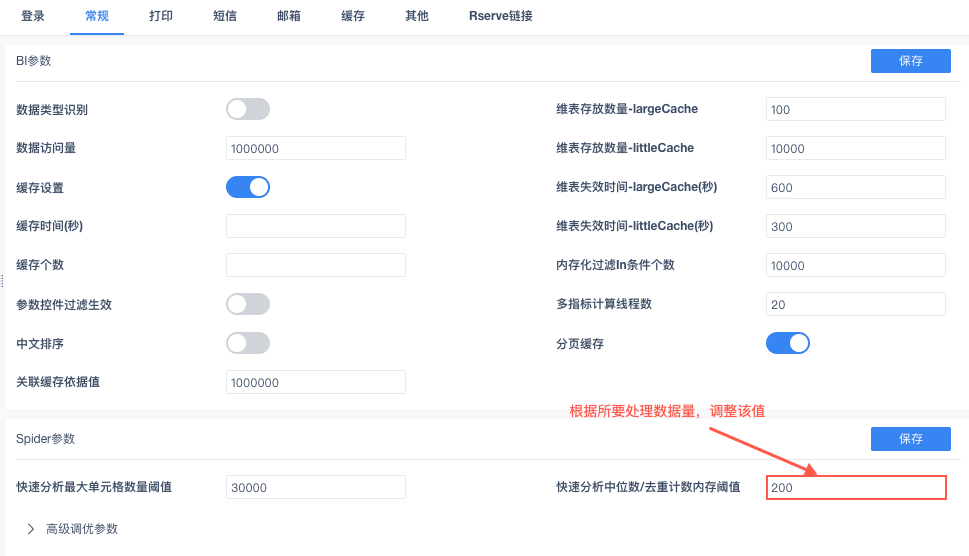
Task: Enable the 参数控件过滤生效 switch
Action: (x=248, y=304)
